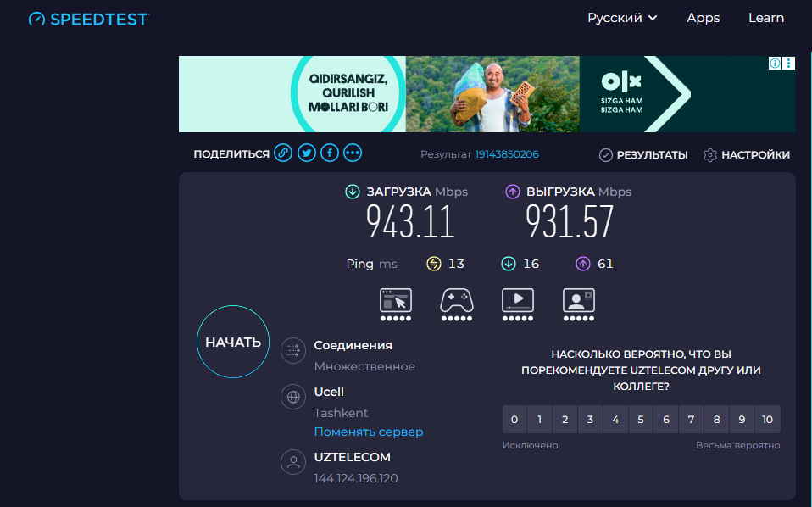Viewport: 812px width, 507px height.
Task: Rate recommendation as 3
Action: (590, 420)
